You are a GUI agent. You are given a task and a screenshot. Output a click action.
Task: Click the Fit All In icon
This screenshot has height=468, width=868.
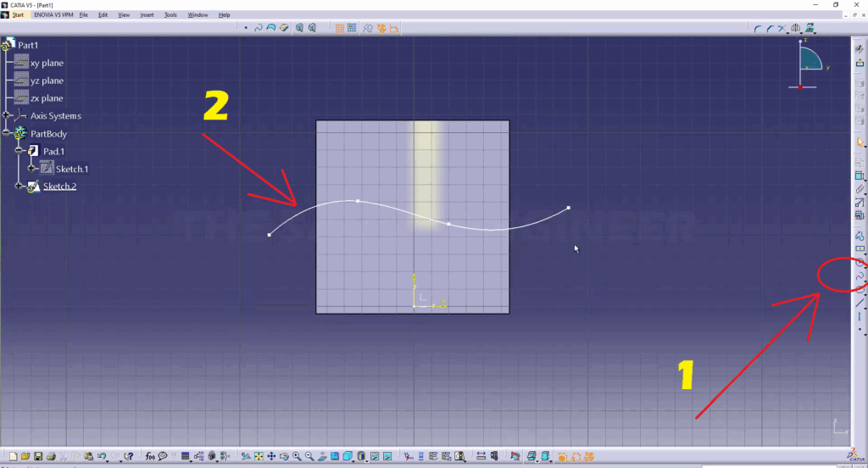[x=259, y=456]
